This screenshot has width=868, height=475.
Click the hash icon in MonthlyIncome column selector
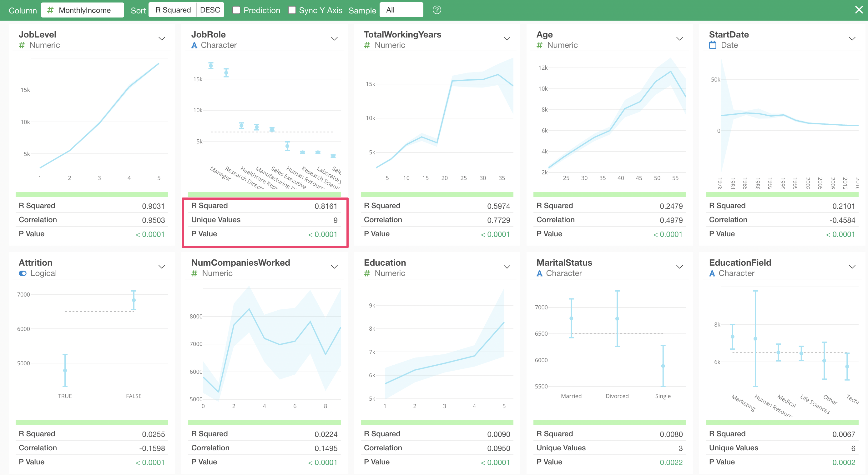pos(50,10)
